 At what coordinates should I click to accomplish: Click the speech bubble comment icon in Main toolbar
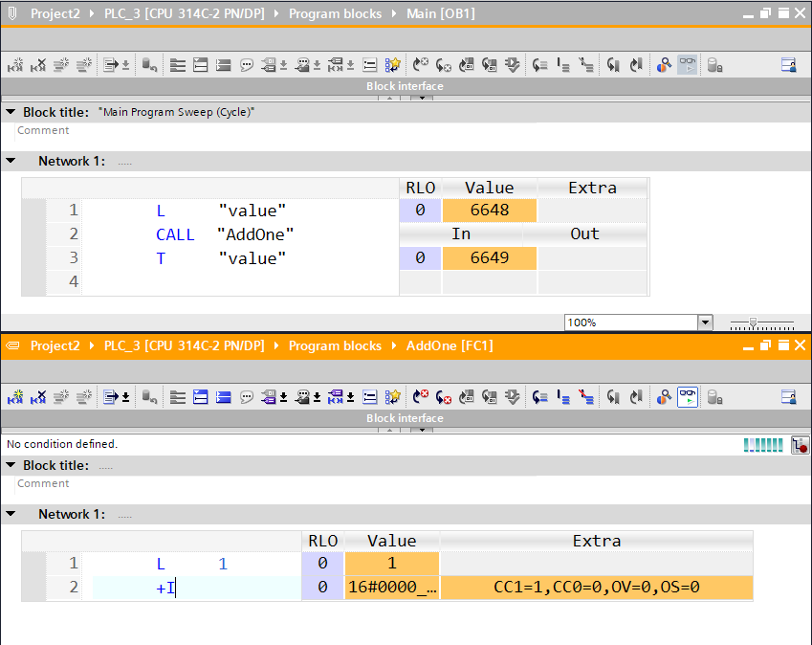click(x=246, y=65)
